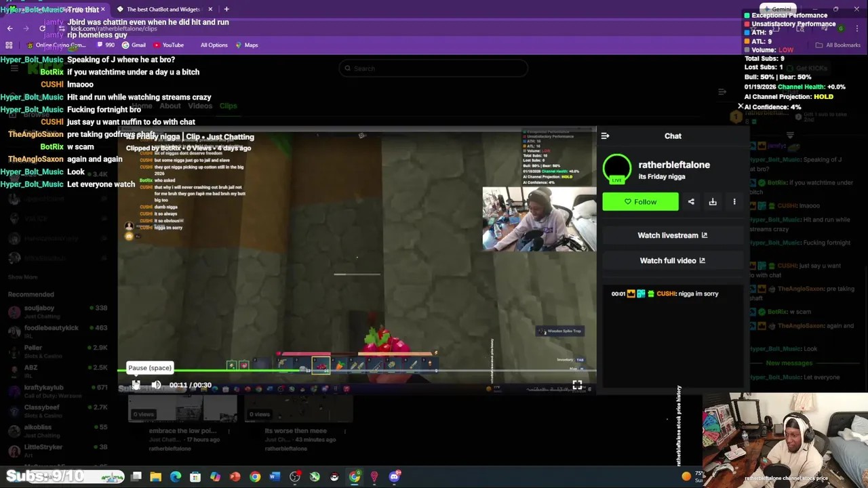
Task: Switch to the About tab
Action: 170,106
